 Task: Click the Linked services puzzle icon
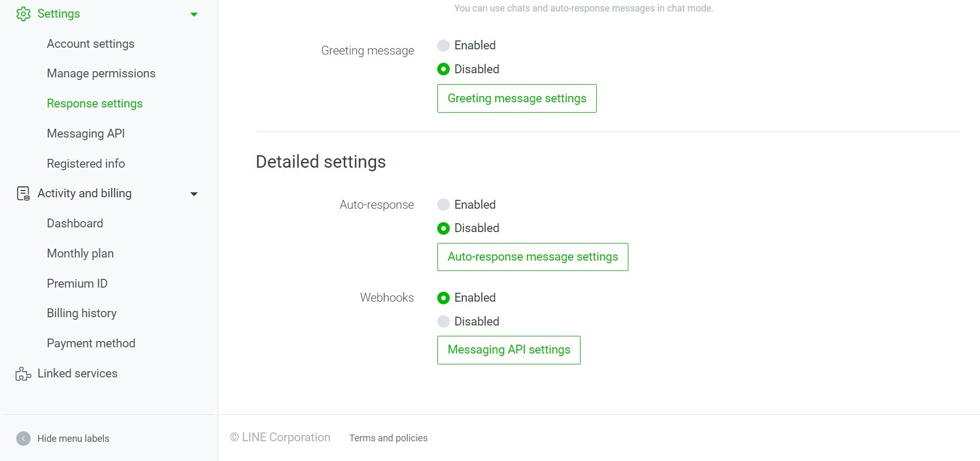click(x=23, y=374)
